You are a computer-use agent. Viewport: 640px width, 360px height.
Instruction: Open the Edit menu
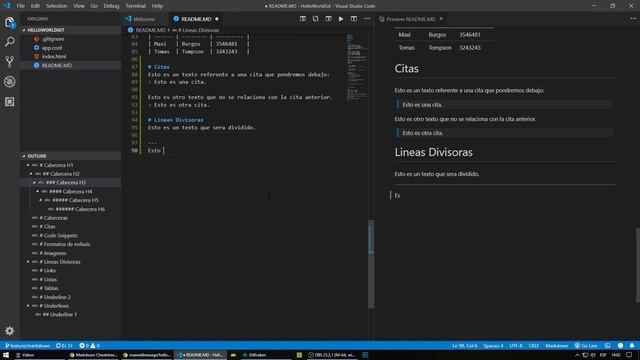click(36, 6)
